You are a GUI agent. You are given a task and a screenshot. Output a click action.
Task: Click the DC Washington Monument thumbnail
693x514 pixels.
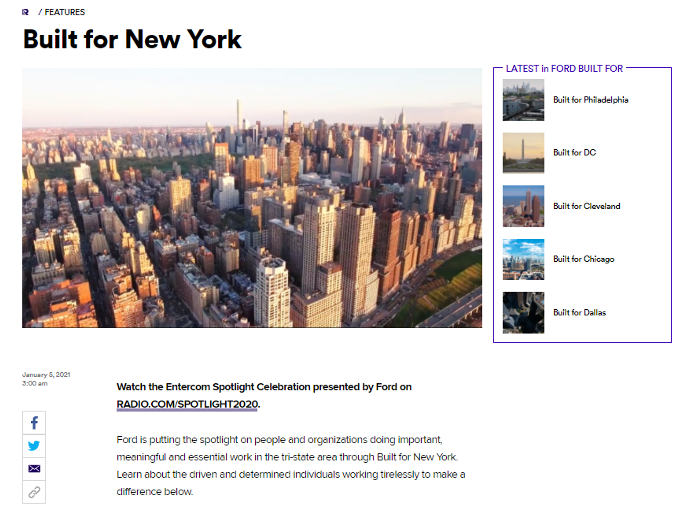(x=523, y=153)
